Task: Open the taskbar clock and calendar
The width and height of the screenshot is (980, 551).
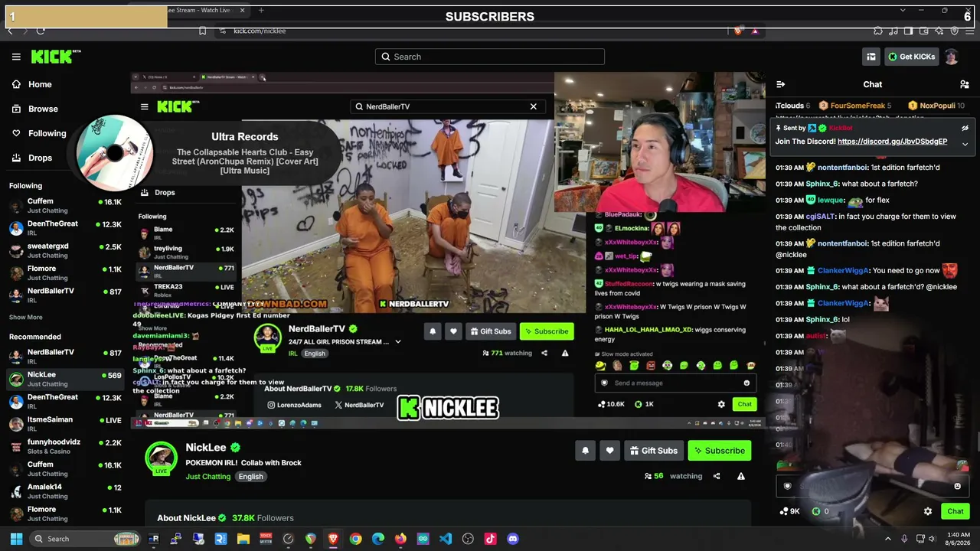Action: tap(958, 539)
